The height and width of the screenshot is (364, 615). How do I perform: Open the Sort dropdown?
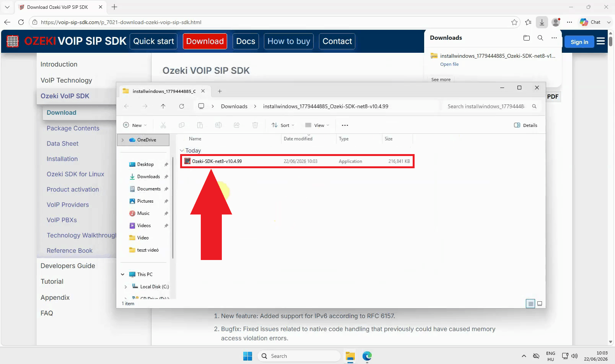tap(283, 125)
